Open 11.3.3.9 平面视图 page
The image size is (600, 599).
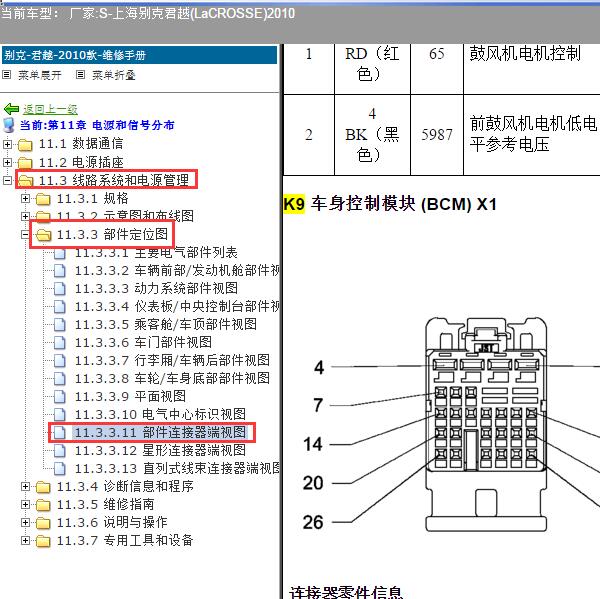(130, 397)
